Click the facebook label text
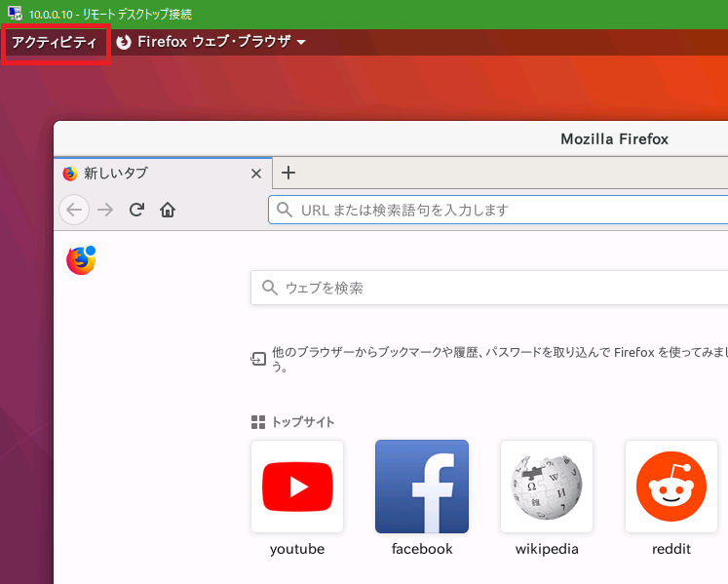Viewport: 728px width, 584px height. 422,549
